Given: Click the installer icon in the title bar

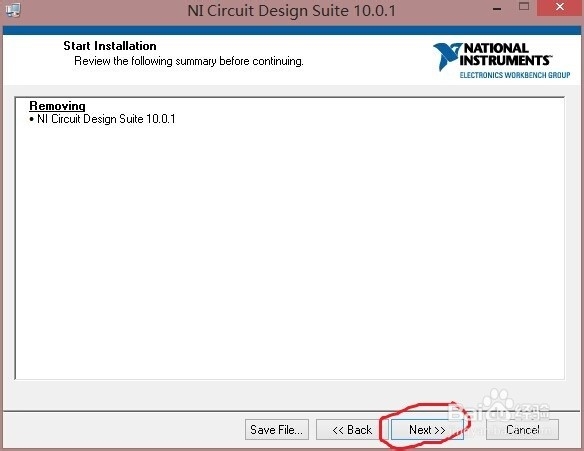Looking at the screenshot, I should (13, 10).
